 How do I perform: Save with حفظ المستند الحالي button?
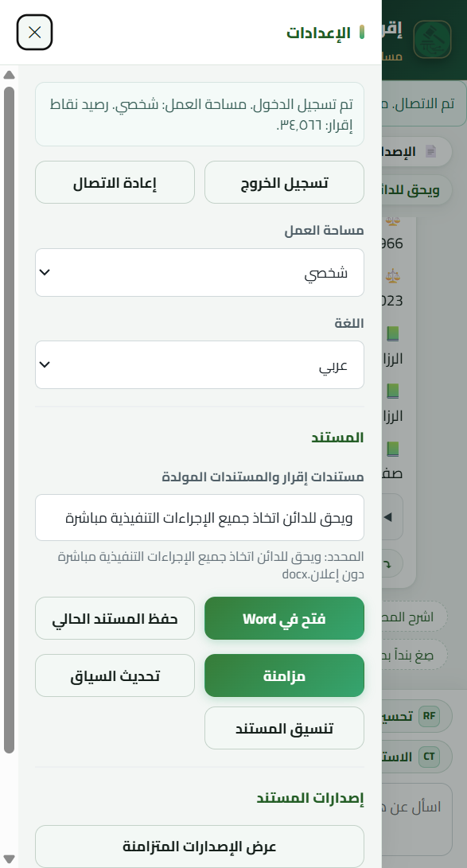115,618
